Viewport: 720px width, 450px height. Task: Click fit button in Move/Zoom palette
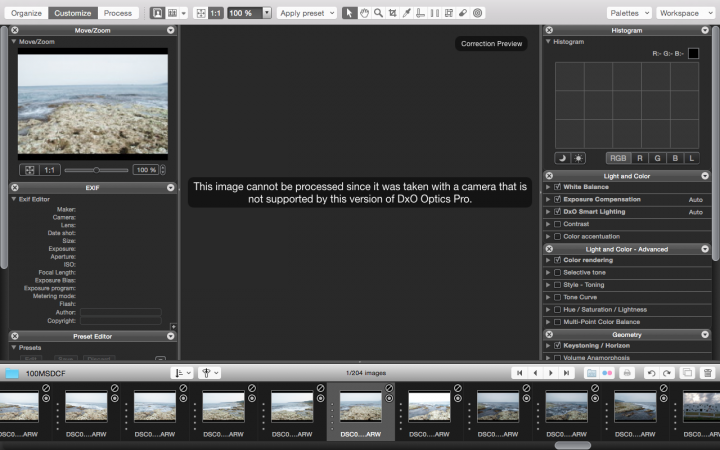[29, 170]
